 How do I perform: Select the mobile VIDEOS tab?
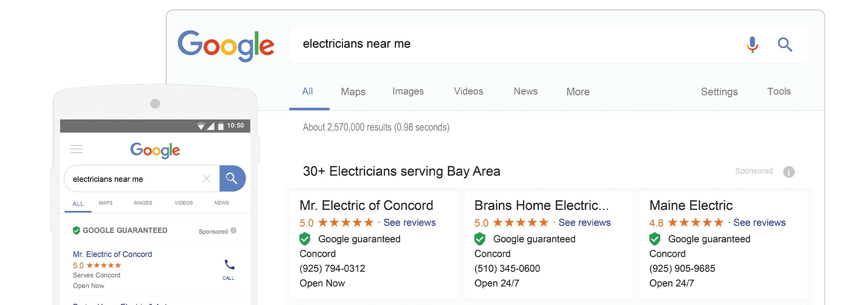click(x=184, y=203)
